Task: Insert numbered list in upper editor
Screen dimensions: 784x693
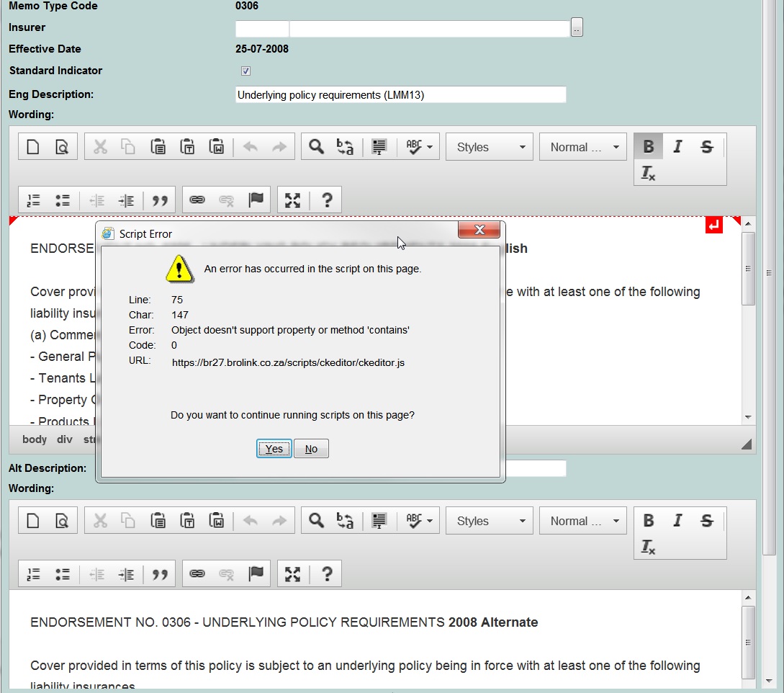Action: click(33, 200)
